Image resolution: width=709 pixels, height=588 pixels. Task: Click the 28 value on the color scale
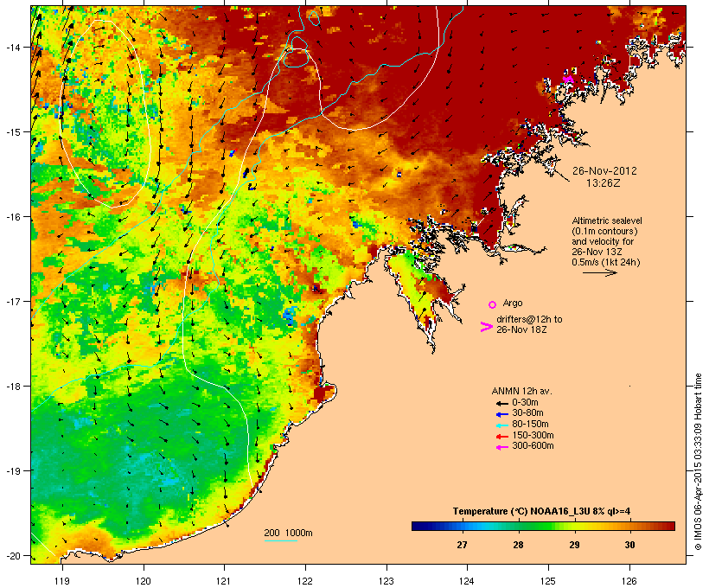tap(518, 545)
